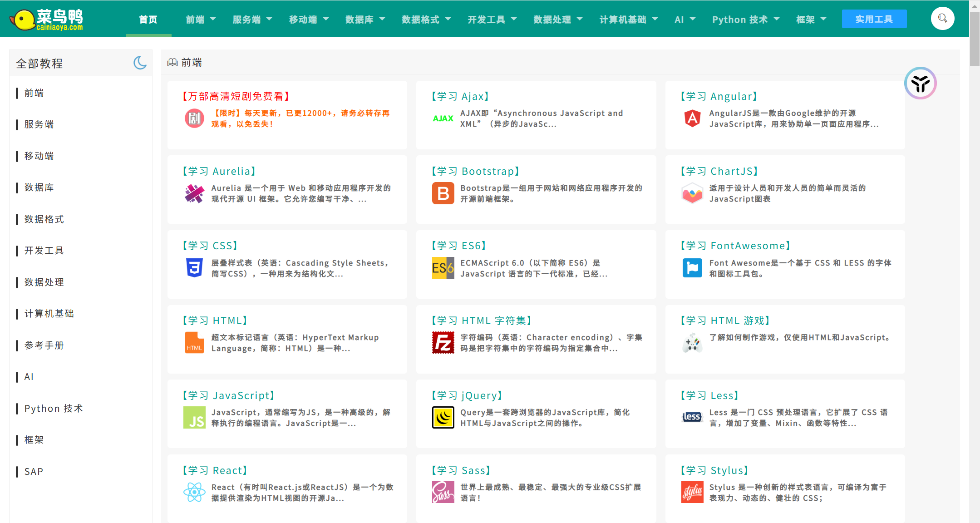This screenshot has height=523, width=980.
Task: Expand the 前端 nav dropdown
Action: (x=201, y=20)
